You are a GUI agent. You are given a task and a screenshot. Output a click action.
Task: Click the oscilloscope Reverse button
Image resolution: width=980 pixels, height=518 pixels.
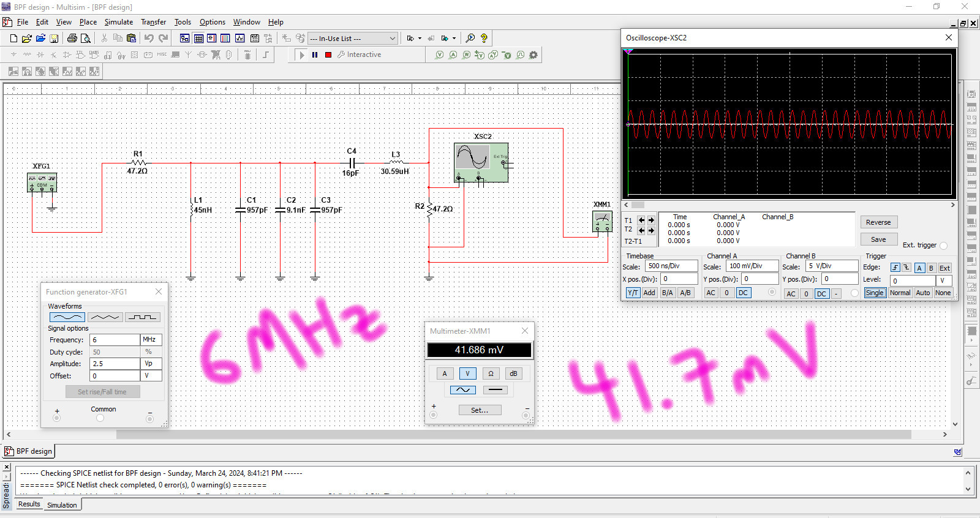tap(878, 222)
